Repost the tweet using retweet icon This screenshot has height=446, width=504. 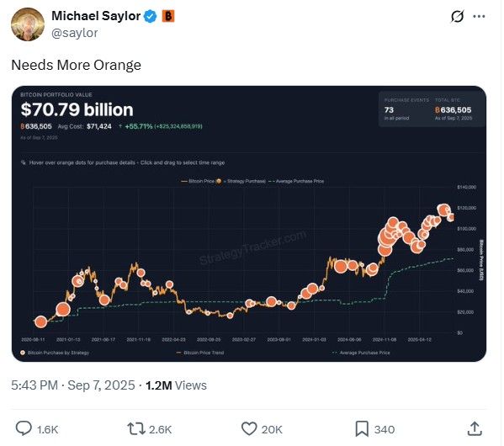[136, 428]
